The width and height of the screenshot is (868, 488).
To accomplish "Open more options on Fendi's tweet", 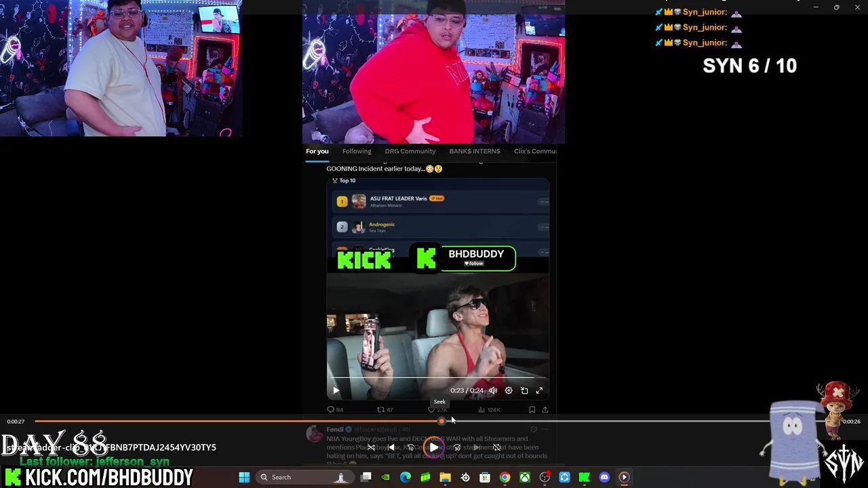I will (545, 429).
